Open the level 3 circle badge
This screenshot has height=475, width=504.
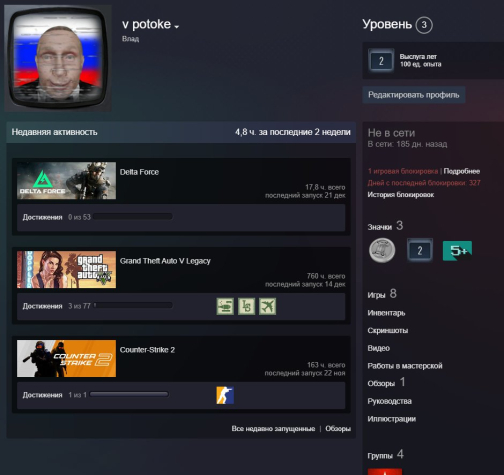(424, 25)
